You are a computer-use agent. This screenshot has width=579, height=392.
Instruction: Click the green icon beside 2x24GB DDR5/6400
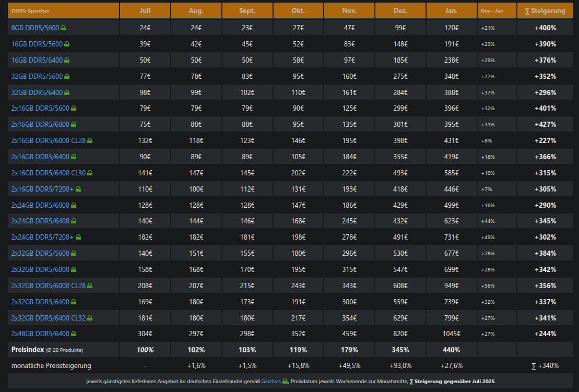point(74,221)
